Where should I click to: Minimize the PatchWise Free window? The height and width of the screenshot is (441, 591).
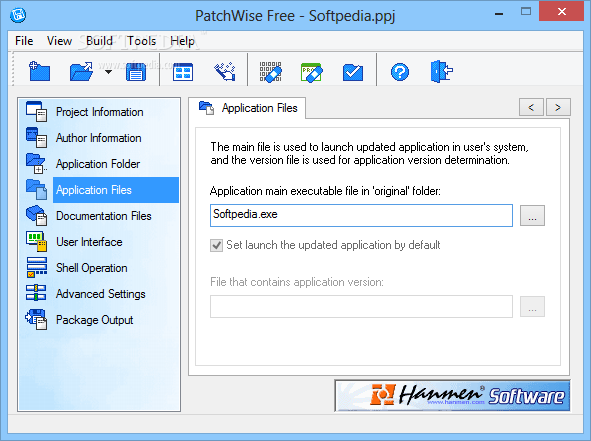(x=499, y=14)
